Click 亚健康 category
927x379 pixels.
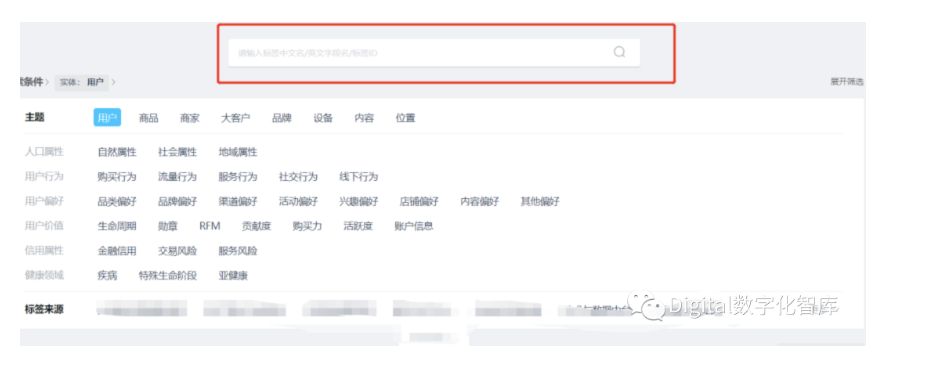pyautogui.click(x=233, y=276)
